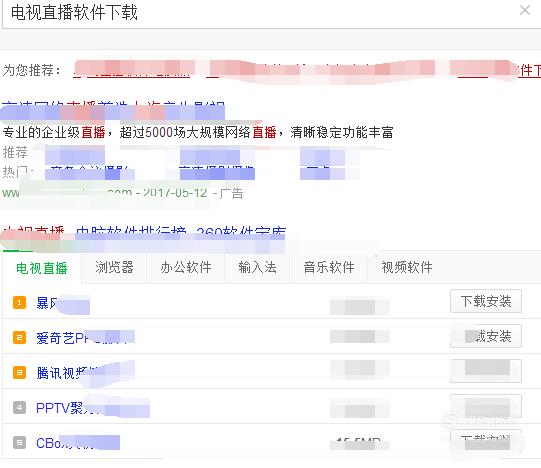Click 下载安装 button for the rank 1 software
The image size is (541, 468).
(x=486, y=301)
